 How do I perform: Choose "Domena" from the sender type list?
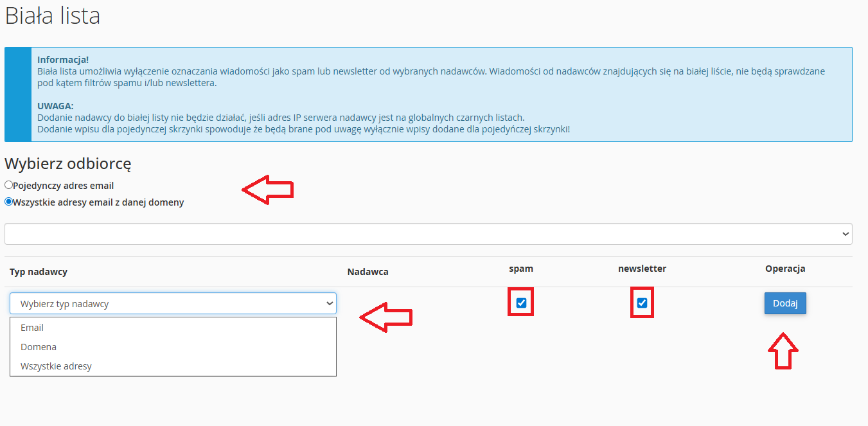[39, 347]
